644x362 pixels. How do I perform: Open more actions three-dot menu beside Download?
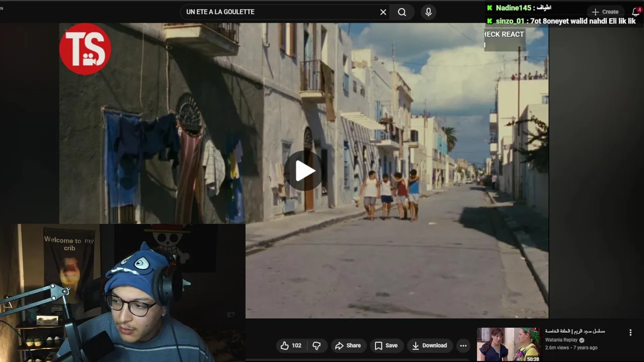(463, 345)
